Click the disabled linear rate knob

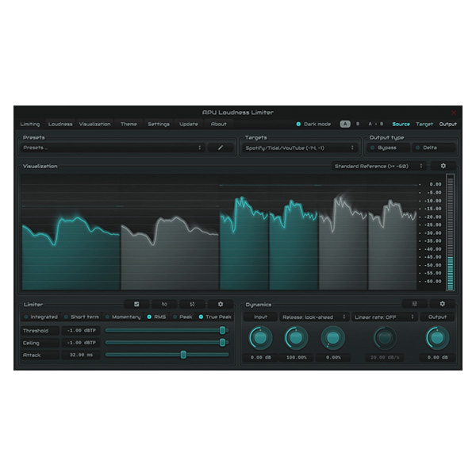coord(385,338)
